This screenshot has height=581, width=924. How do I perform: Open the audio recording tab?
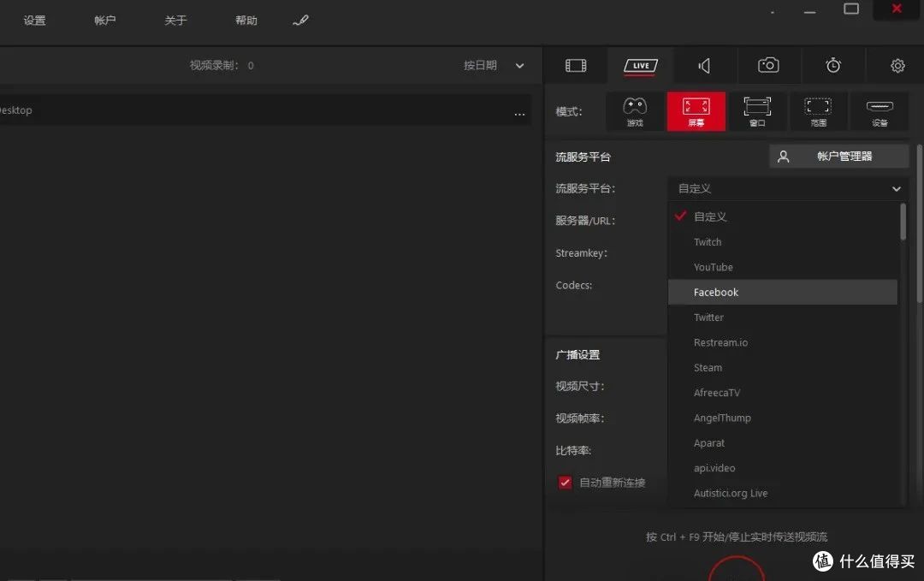(704, 65)
